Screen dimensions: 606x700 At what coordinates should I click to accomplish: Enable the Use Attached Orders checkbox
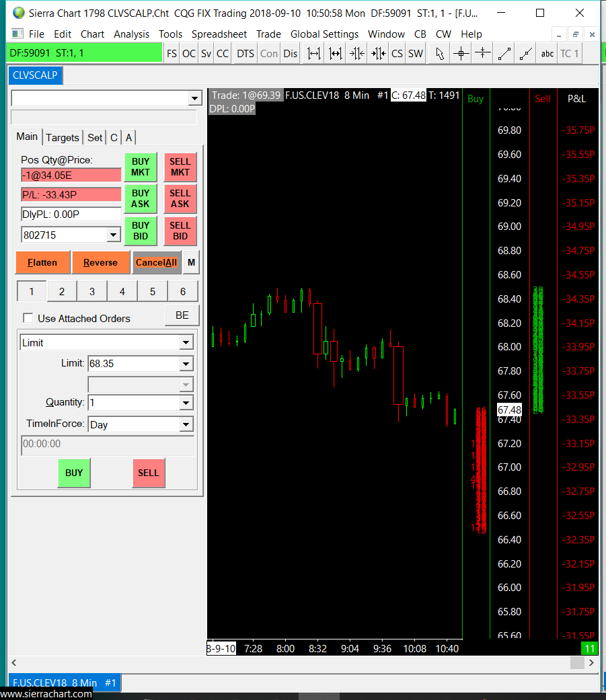click(28, 318)
